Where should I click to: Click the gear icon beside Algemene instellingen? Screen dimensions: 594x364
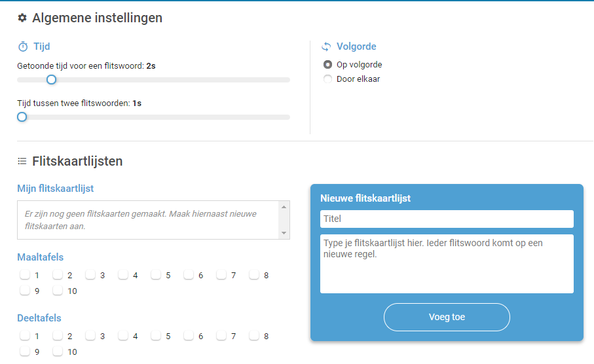(x=22, y=18)
